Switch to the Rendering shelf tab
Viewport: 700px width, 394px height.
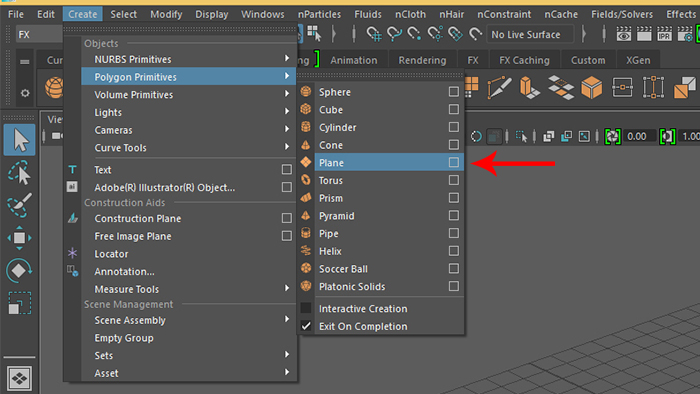coord(422,60)
